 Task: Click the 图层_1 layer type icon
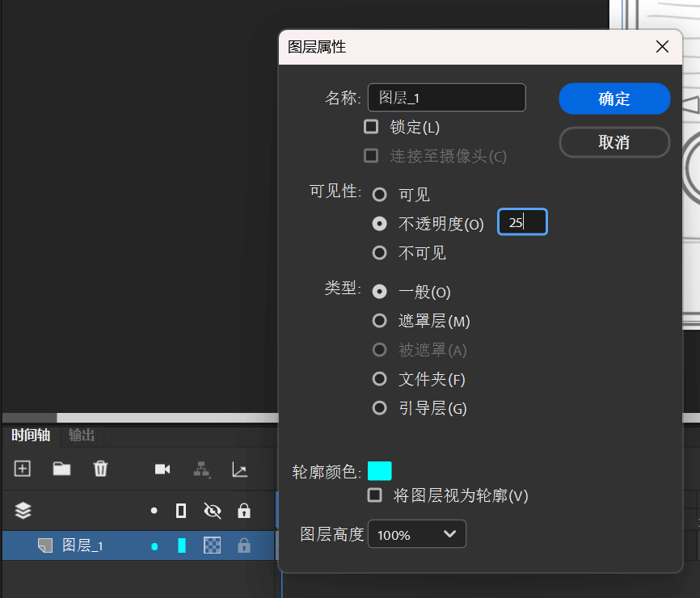pos(45,545)
